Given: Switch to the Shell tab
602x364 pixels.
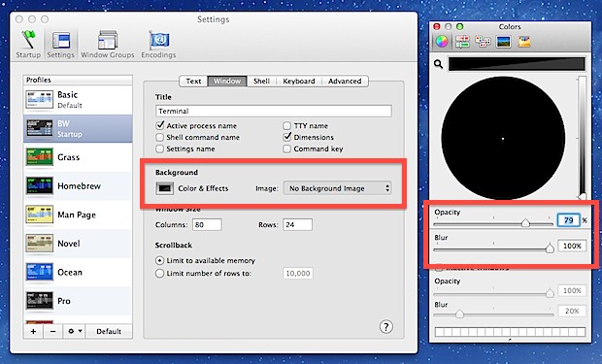Looking at the screenshot, I should pyautogui.click(x=261, y=81).
